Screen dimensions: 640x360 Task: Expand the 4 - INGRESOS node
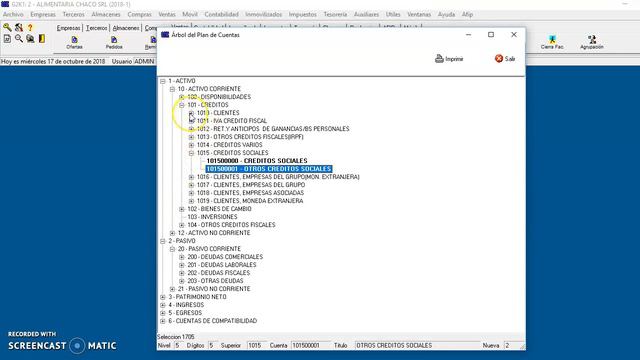pyautogui.click(x=163, y=305)
